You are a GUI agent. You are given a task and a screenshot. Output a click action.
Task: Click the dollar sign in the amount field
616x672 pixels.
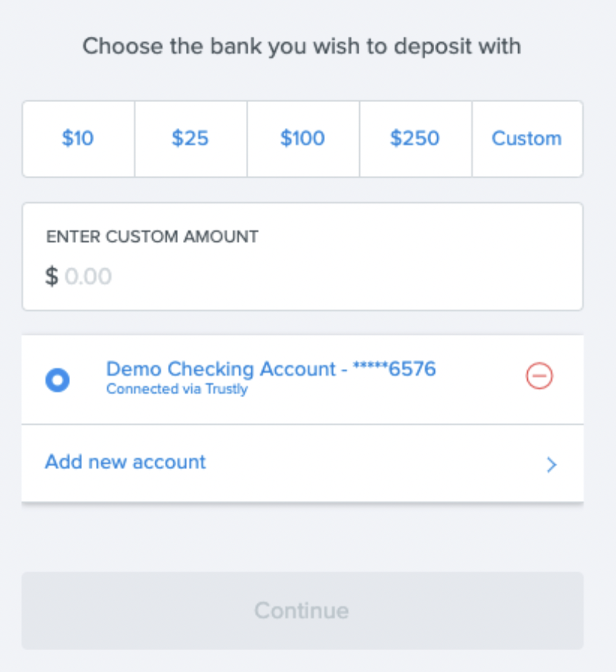pos(50,276)
